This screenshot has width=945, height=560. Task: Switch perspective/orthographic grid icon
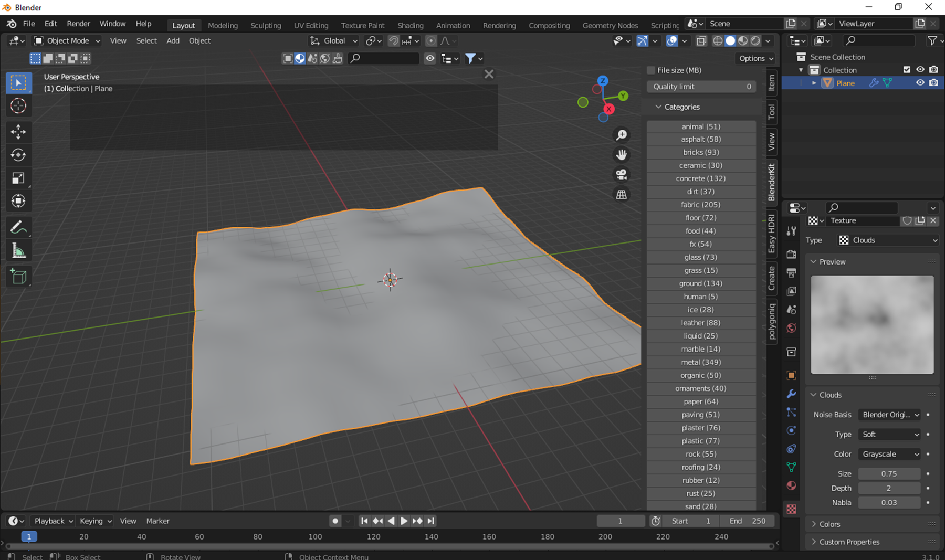point(622,194)
